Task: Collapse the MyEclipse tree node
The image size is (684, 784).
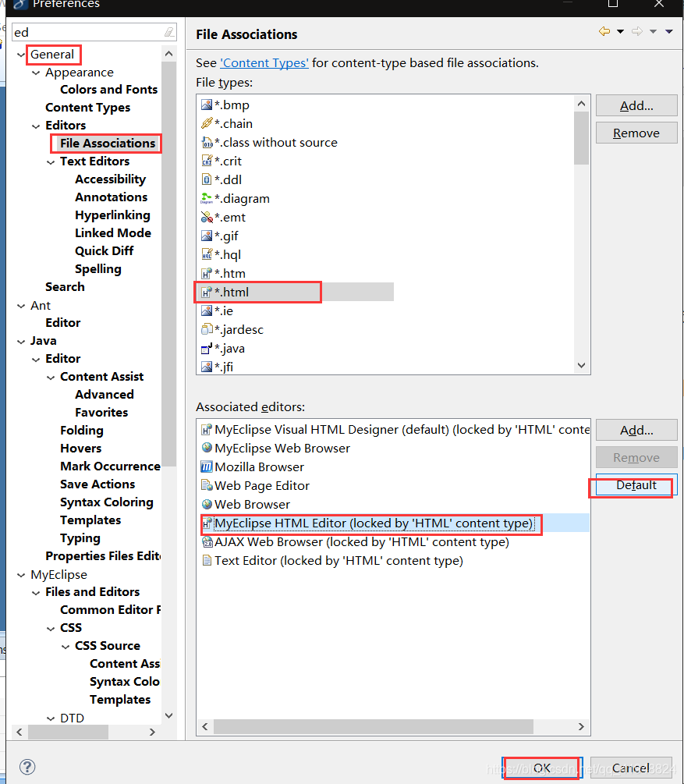Action: (x=21, y=575)
